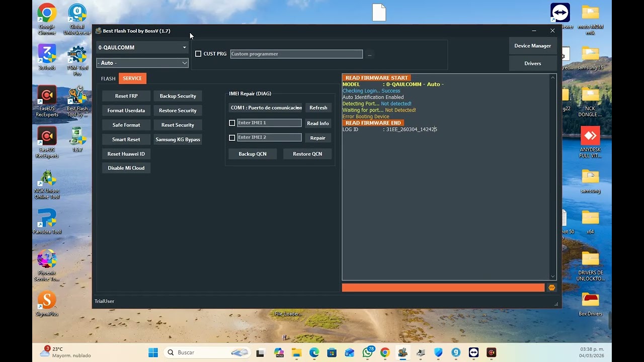
Task: Click the Reset Security button
Action: point(178,125)
